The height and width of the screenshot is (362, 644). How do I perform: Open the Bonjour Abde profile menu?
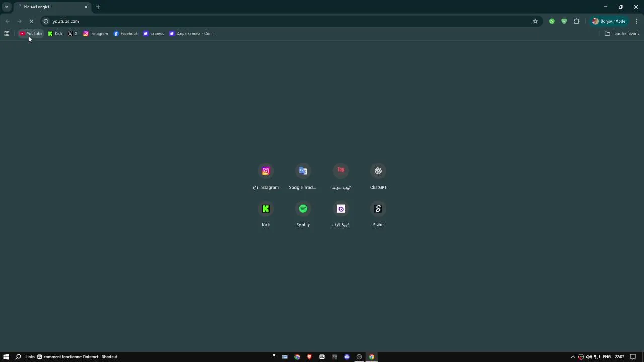click(x=609, y=21)
